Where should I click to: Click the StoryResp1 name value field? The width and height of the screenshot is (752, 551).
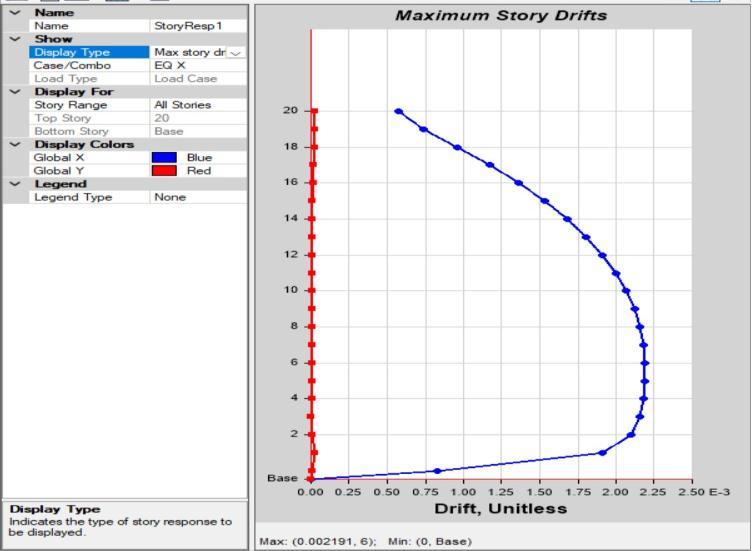point(198,26)
